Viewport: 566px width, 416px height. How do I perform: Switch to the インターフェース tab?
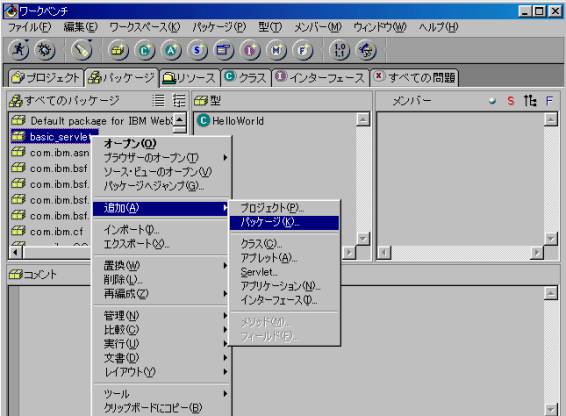tap(321, 78)
